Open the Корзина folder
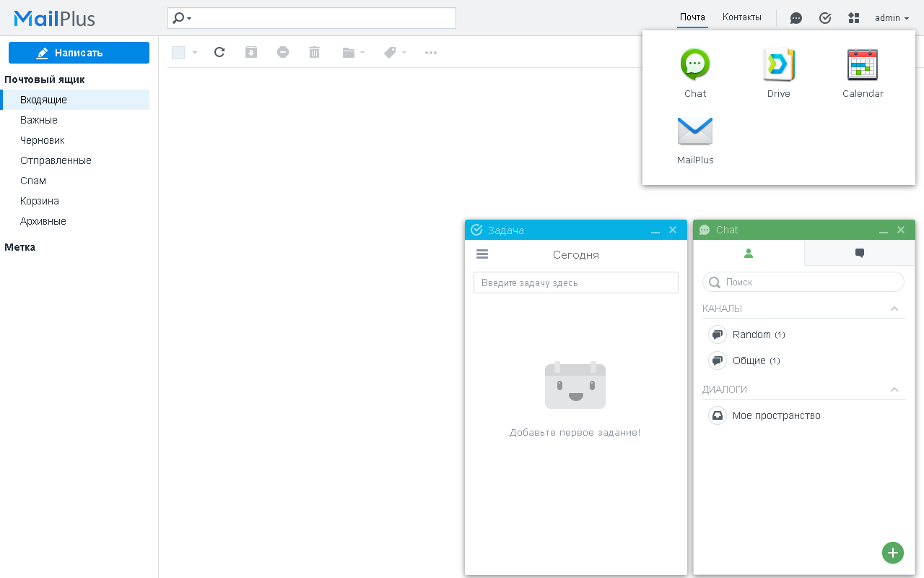The width and height of the screenshot is (924, 578). click(x=75, y=201)
